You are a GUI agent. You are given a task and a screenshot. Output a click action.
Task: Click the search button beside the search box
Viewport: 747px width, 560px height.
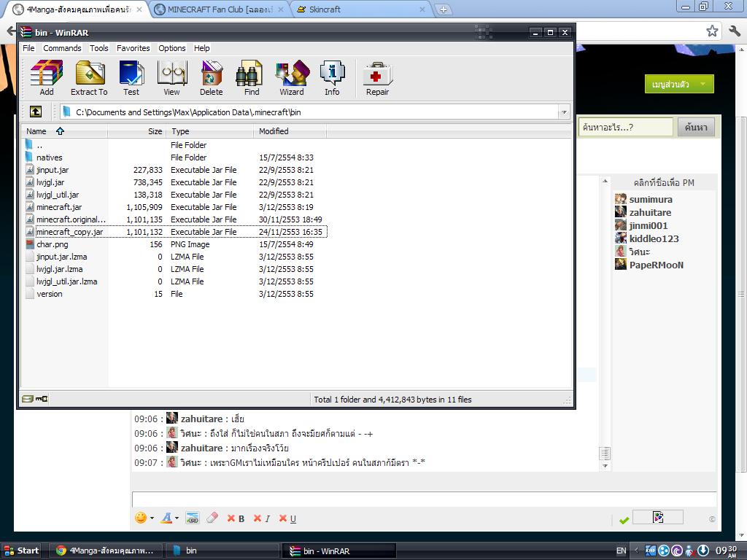click(x=696, y=127)
